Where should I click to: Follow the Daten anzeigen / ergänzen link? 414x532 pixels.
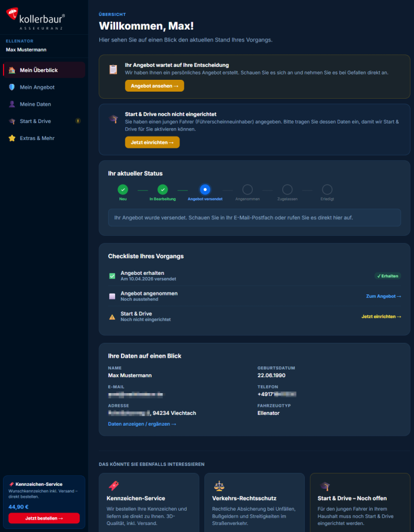click(x=142, y=424)
